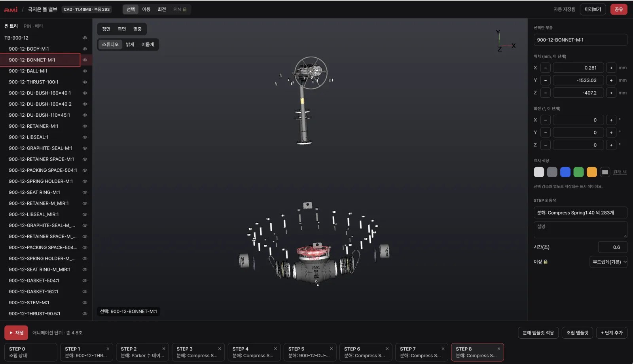Delete STEP 6 using X icon
Image resolution: width=633 pixels, height=364 pixels.
pos(387,349)
